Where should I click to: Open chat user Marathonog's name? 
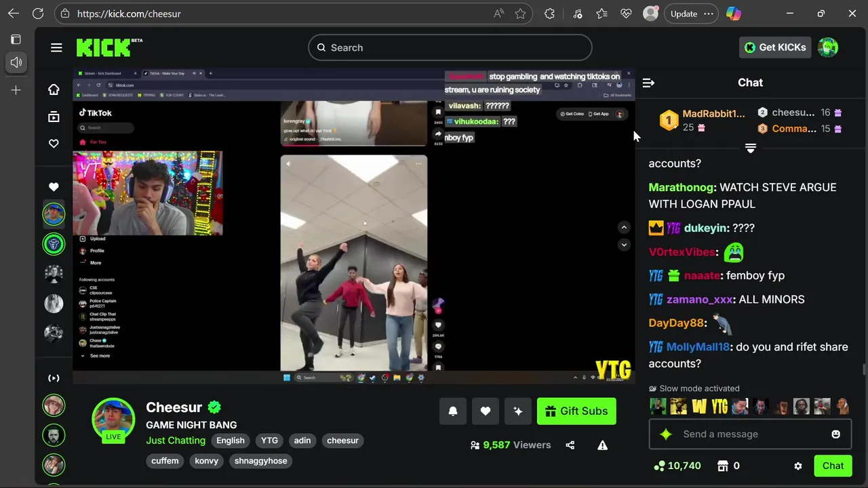coord(681,188)
